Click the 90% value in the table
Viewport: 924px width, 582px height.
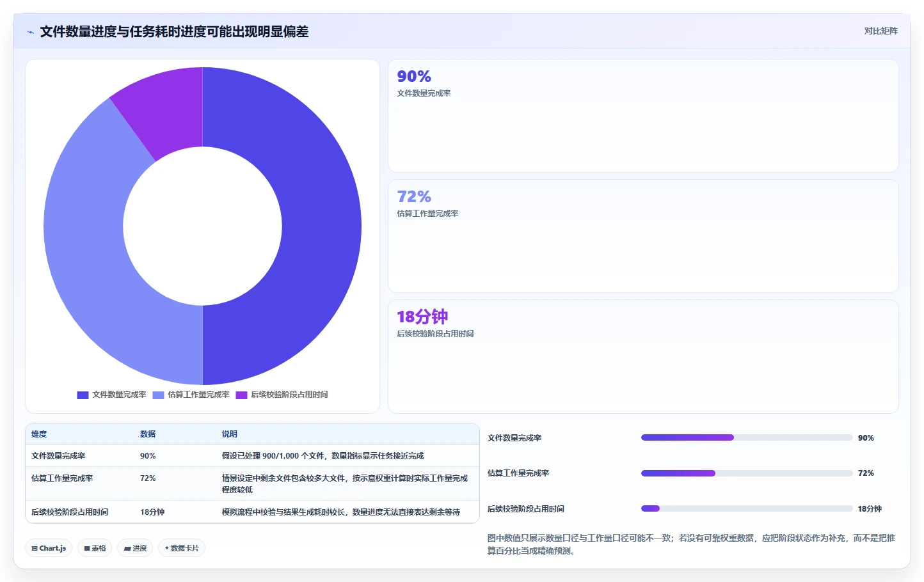[148, 456]
